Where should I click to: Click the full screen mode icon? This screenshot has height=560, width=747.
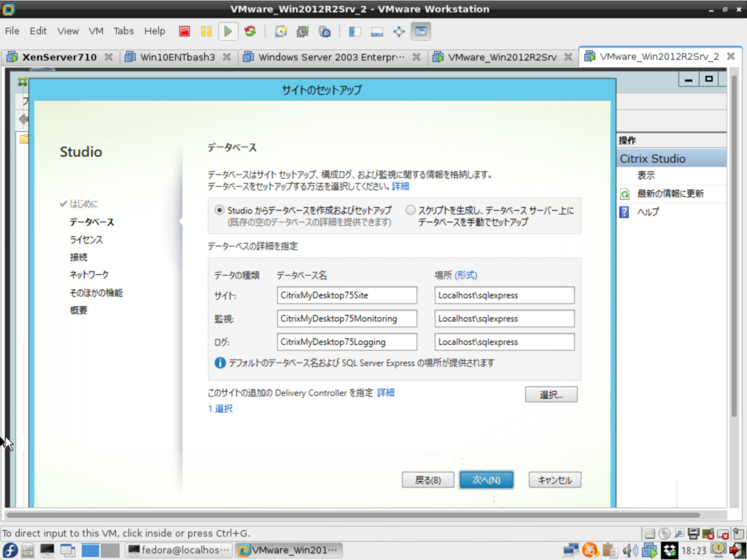click(x=399, y=31)
